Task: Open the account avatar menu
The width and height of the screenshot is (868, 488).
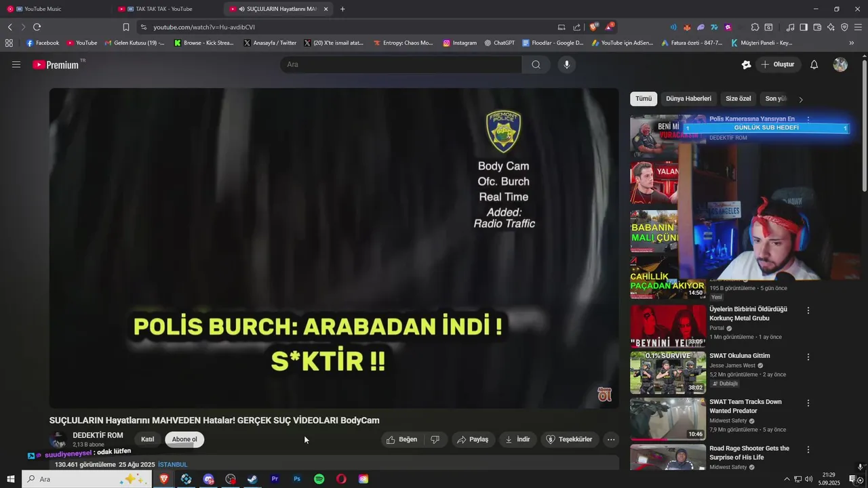Action: (x=840, y=64)
